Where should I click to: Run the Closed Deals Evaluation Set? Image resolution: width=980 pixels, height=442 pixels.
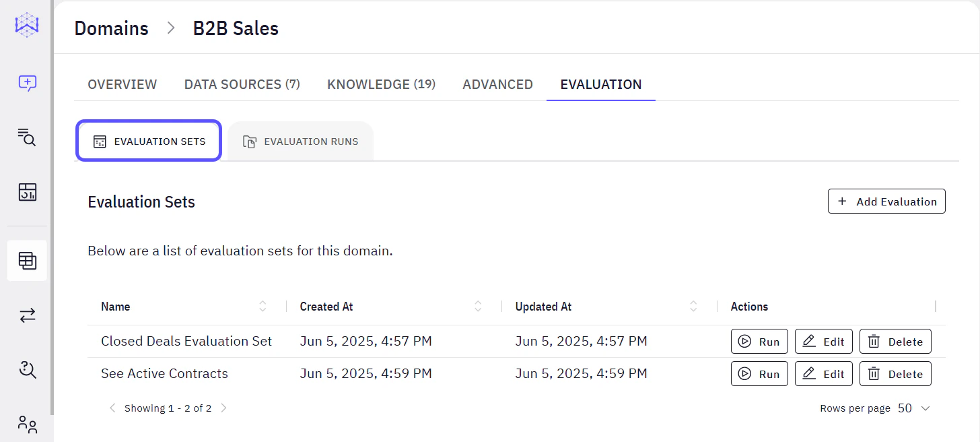pos(759,341)
